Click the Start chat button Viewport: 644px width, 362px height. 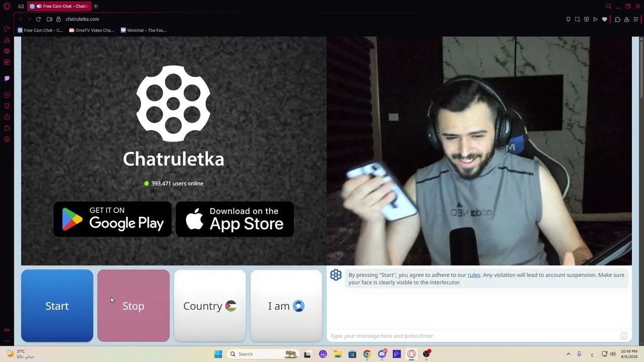(x=57, y=306)
